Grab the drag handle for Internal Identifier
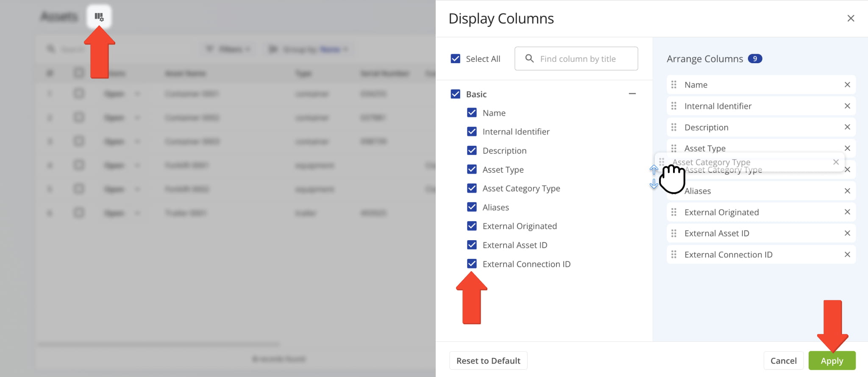 click(674, 106)
